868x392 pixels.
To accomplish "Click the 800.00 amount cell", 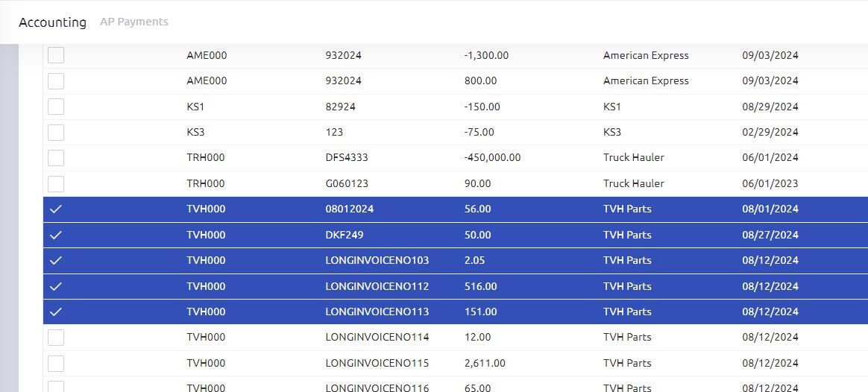I will 480,80.
